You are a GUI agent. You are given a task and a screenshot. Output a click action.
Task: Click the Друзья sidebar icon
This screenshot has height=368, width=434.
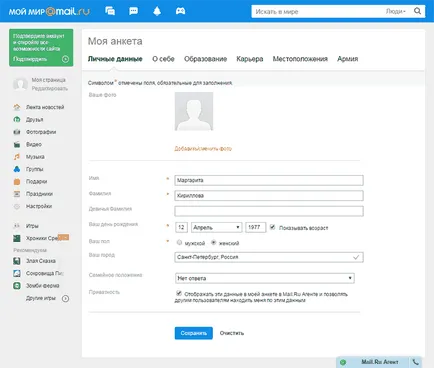click(17, 119)
